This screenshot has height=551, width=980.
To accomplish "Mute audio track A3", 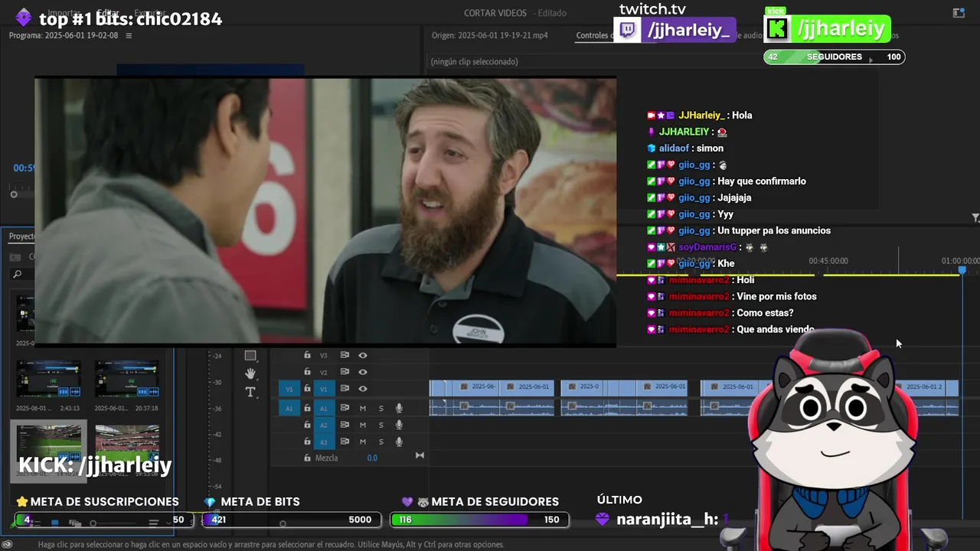I will point(363,442).
